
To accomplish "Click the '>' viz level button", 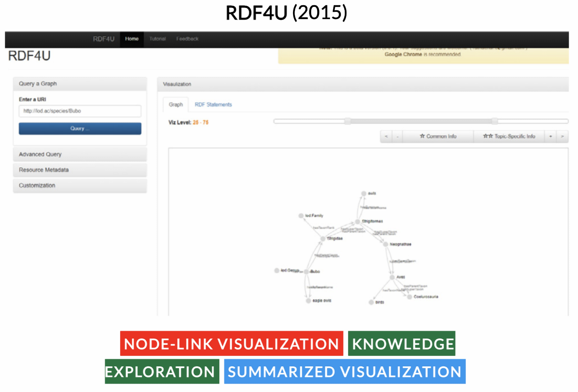I will tap(562, 137).
